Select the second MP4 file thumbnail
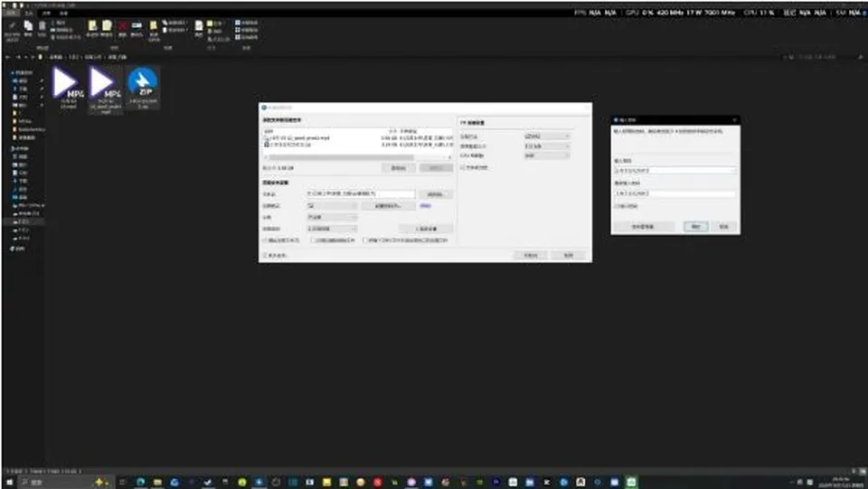The width and height of the screenshot is (868, 489). (x=105, y=89)
